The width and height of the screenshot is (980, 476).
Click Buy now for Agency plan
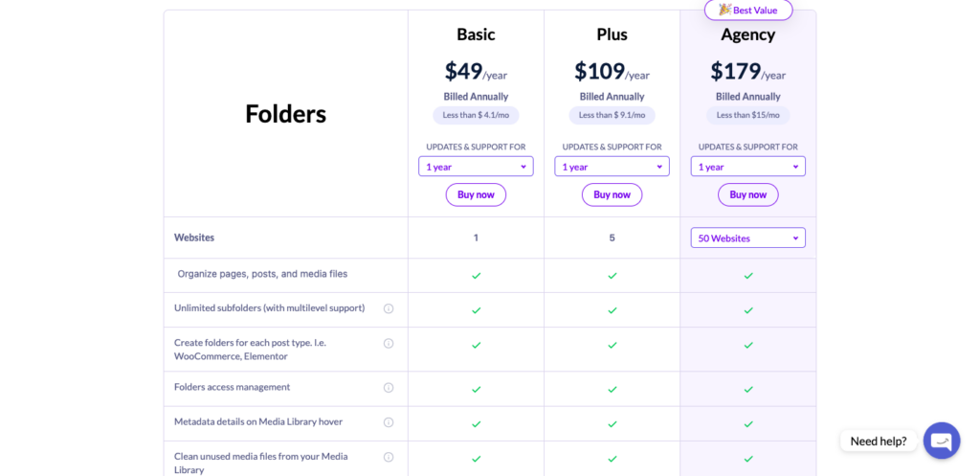748,194
